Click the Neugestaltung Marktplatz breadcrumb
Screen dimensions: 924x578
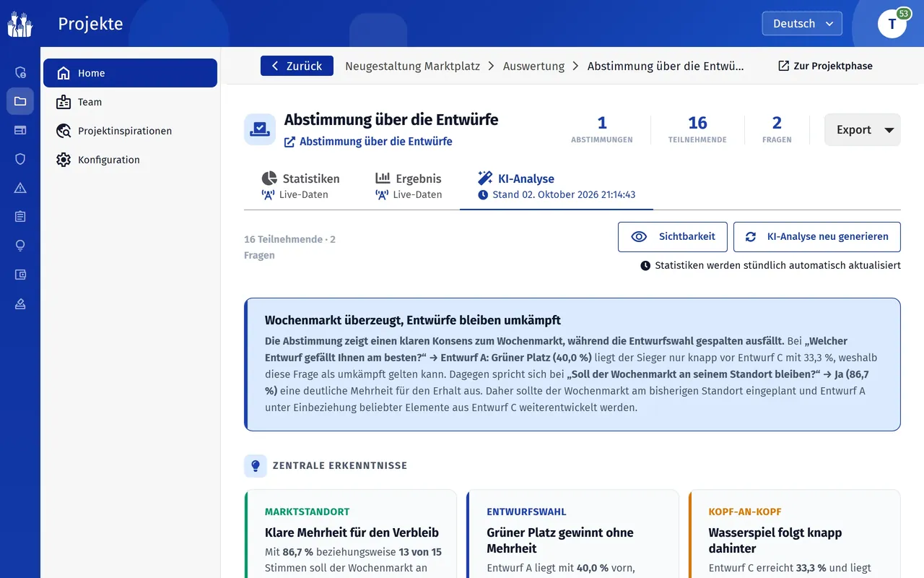pyautogui.click(x=412, y=66)
